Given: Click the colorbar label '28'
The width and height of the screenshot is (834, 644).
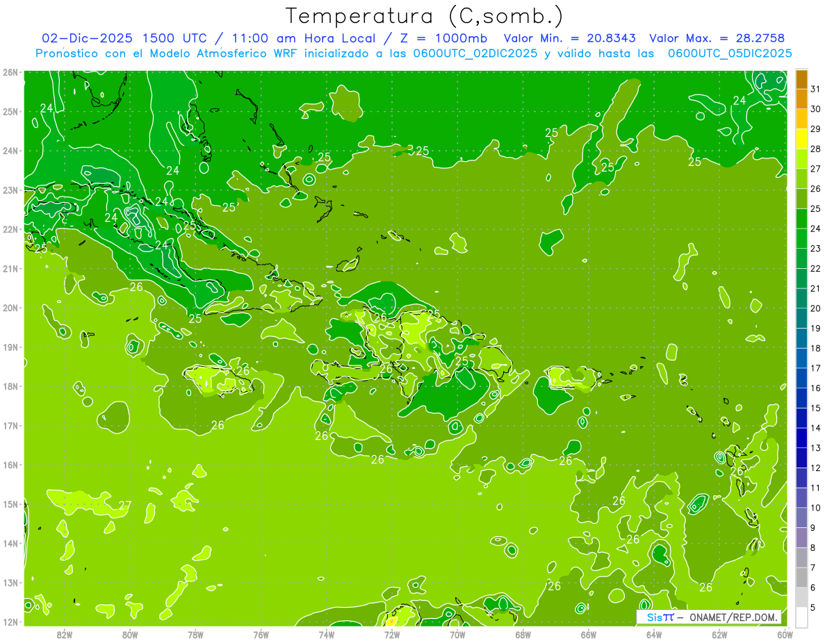Looking at the screenshot, I should coord(816,149).
